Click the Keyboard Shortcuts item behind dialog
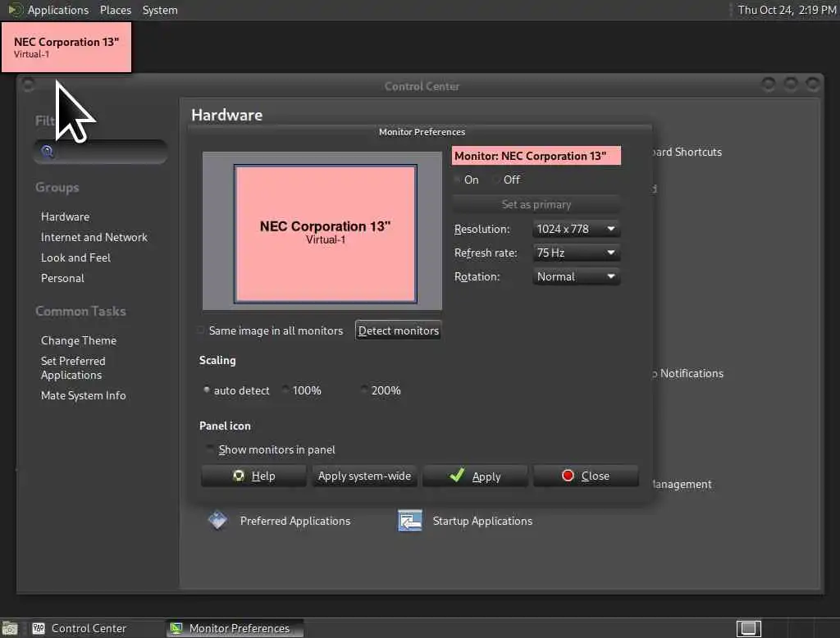 click(x=687, y=153)
